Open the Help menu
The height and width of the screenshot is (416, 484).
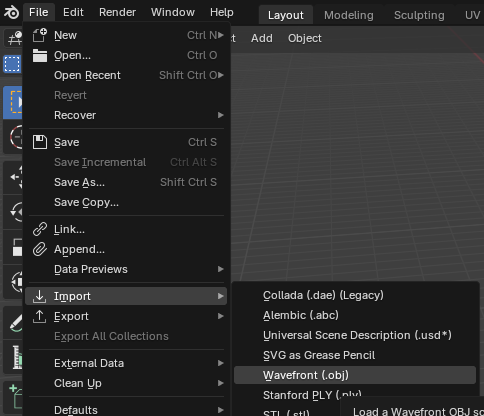coord(222,12)
